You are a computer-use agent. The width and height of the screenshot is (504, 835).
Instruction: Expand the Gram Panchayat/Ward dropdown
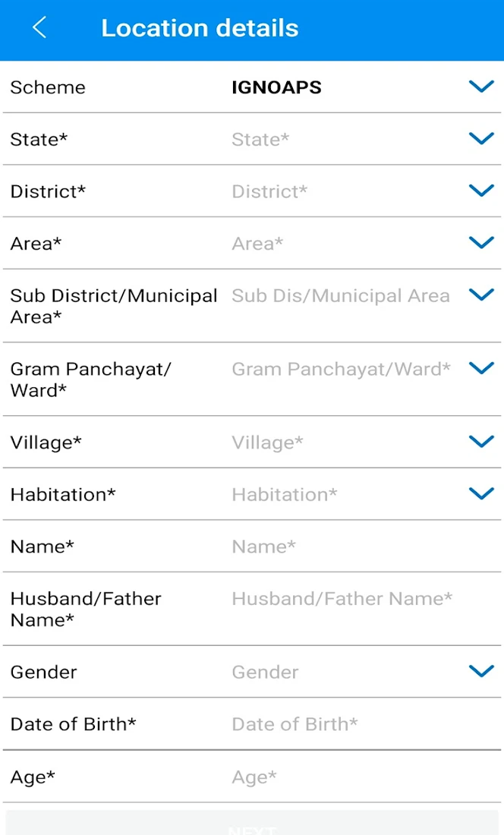tap(481, 368)
